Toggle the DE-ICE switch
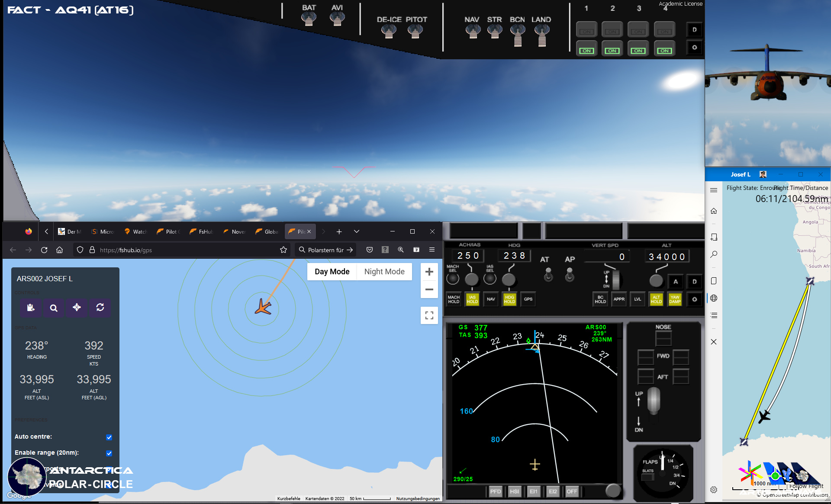 [389, 31]
